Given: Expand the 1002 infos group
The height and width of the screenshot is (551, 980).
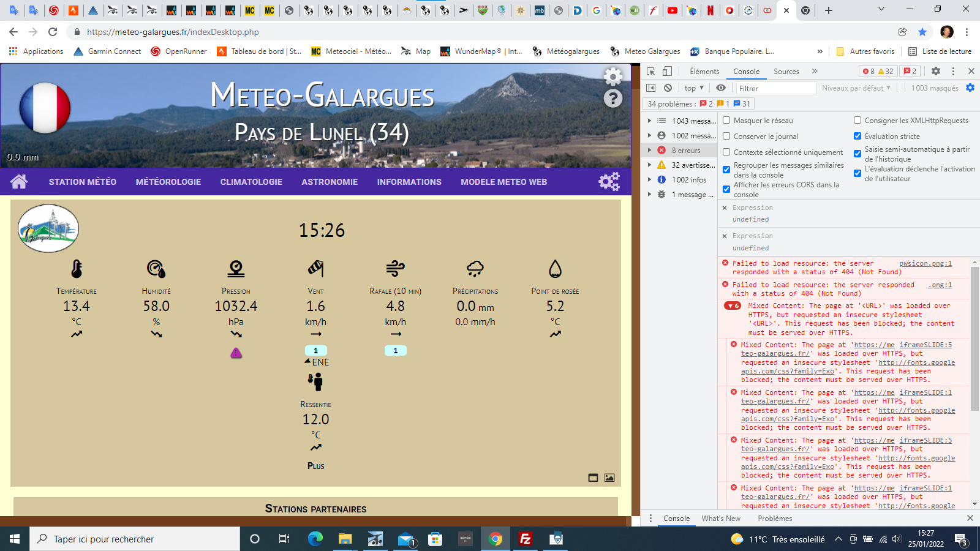Looking at the screenshot, I should point(649,179).
